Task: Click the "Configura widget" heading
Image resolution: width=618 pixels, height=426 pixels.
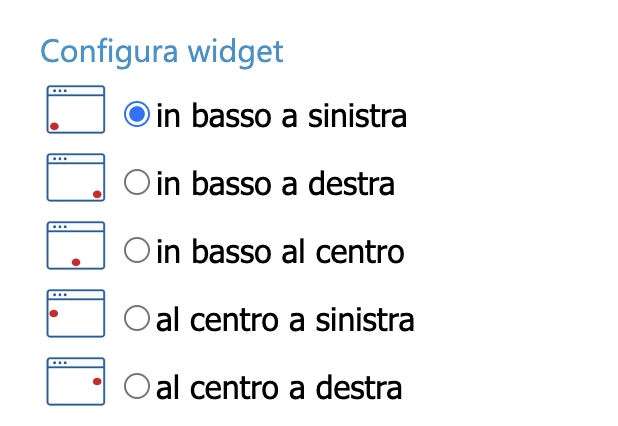Action: pos(162,52)
